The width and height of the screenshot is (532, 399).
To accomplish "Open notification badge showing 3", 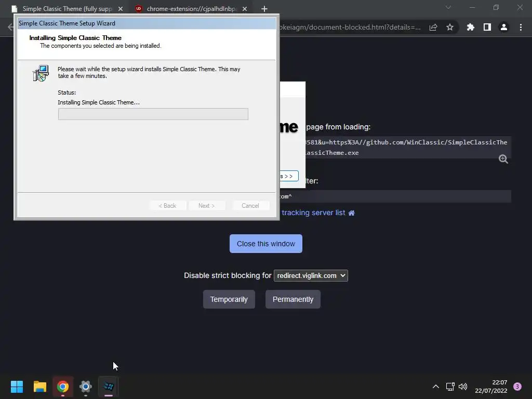I will (517, 387).
